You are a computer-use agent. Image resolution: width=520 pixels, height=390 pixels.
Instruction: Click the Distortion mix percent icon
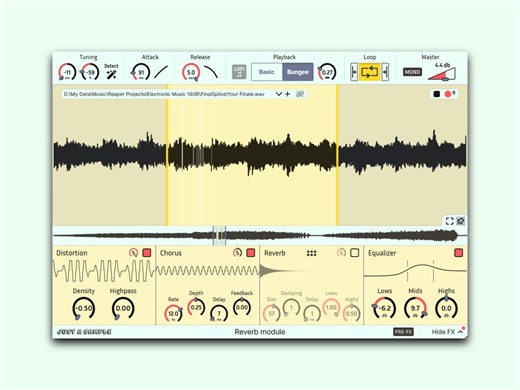click(133, 253)
